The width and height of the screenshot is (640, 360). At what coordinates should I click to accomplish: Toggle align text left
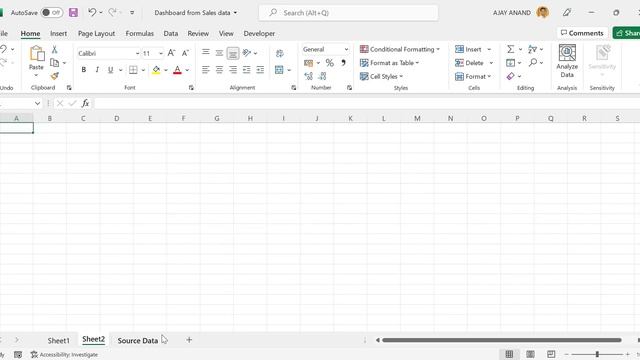point(206,70)
